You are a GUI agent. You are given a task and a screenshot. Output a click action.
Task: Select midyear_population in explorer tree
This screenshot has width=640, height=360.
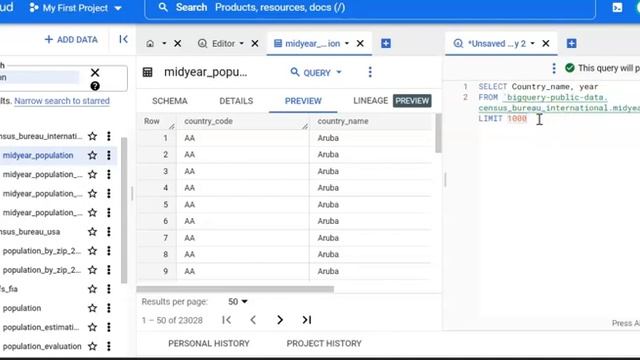(38, 155)
